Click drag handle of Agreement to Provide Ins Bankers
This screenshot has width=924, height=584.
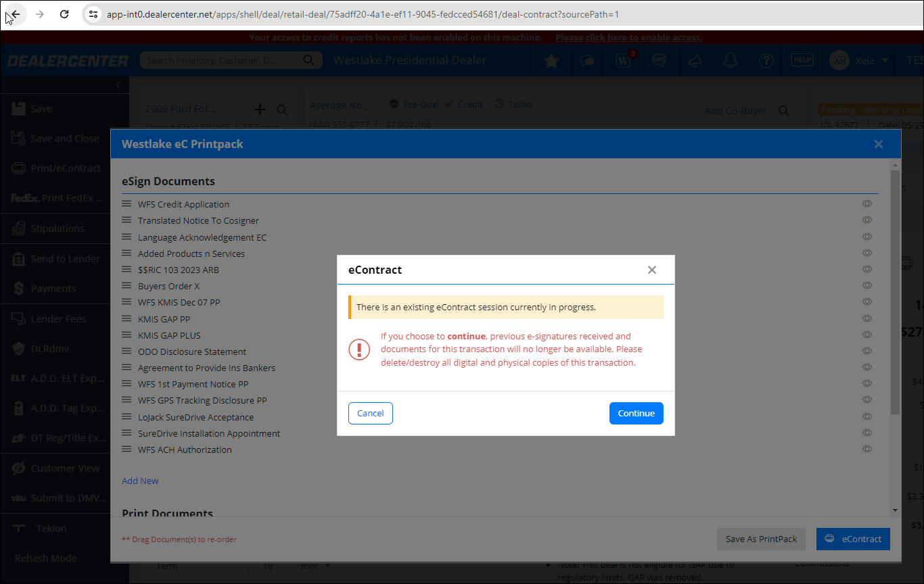126,367
